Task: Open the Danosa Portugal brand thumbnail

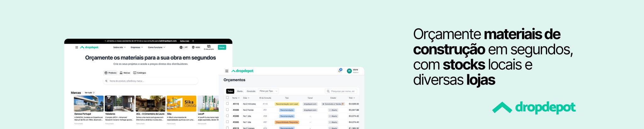Action: pos(89,104)
